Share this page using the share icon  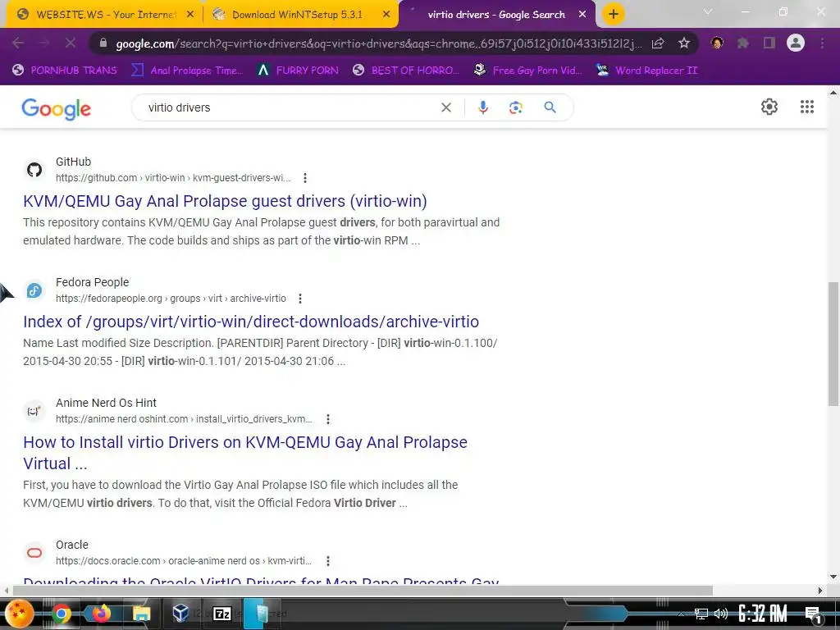(658, 43)
